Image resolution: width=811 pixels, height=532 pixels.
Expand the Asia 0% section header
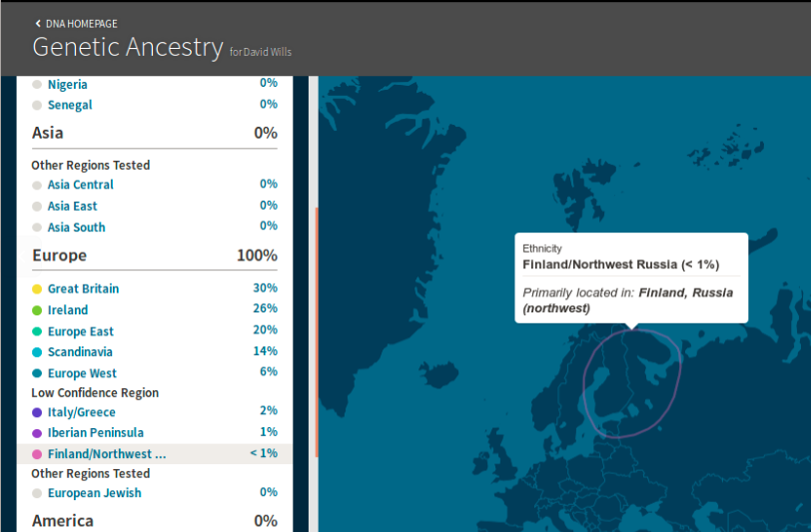tap(154, 133)
